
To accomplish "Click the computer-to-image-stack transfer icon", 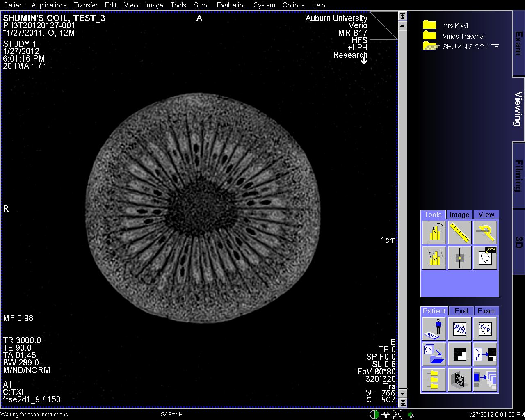I will [x=485, y=379].
